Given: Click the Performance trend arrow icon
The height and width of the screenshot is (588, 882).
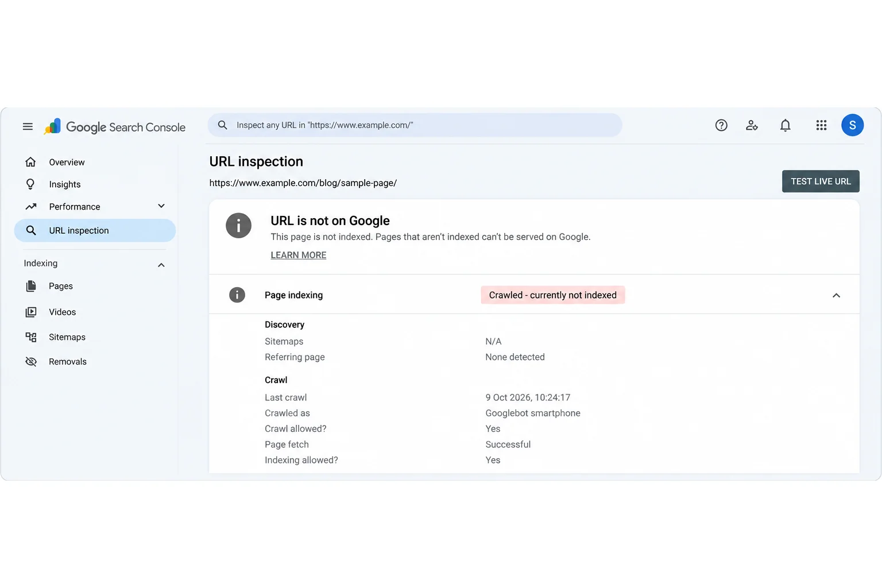Looking at the screenshot, I should tap(31, 206).
